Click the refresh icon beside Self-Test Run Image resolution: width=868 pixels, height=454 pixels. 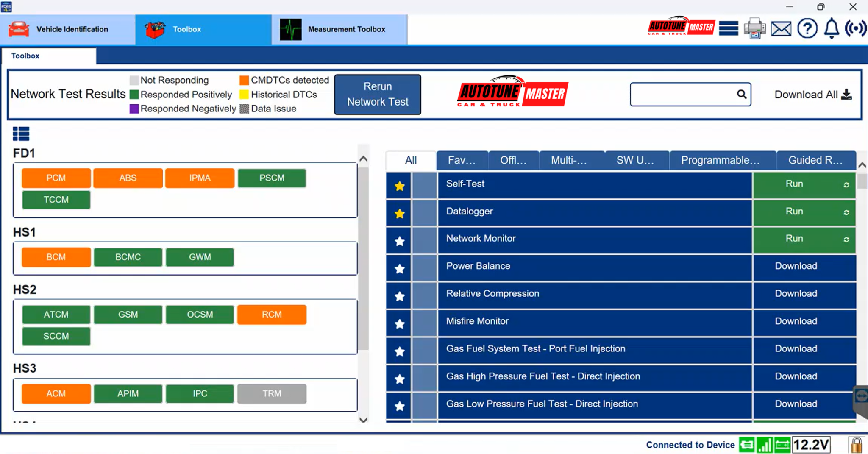pyautogui.click(x=846, y=185)
